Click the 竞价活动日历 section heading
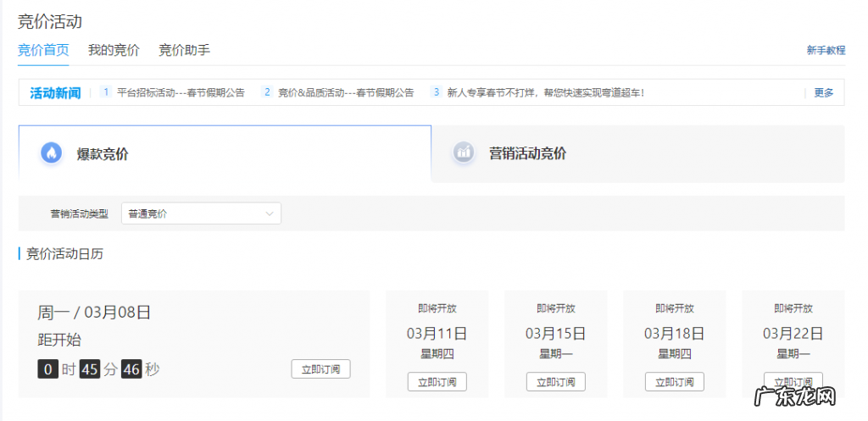This screenshot has width=868, height=421. [64, 254]
